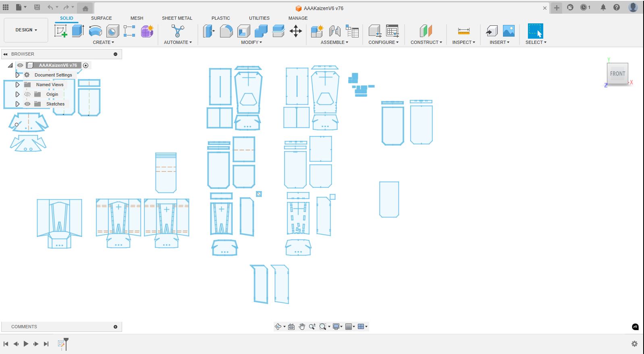Image resolution: width=644 pixels, height=354 pixels.
Task: Open the DESIGN workspace dropdown
Action: pos(26,30)
